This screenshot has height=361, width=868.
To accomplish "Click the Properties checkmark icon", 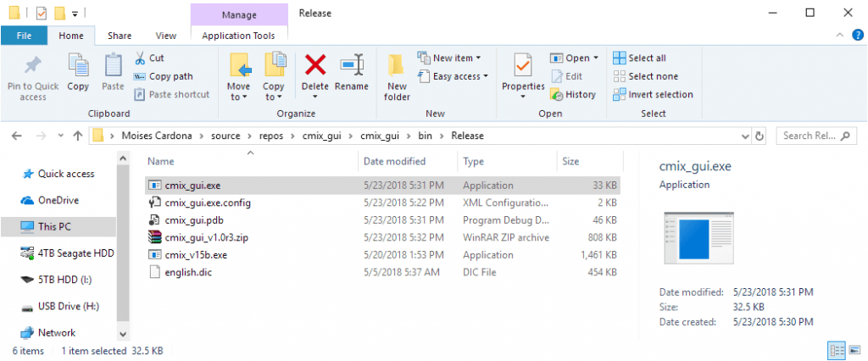I will 522,65.
